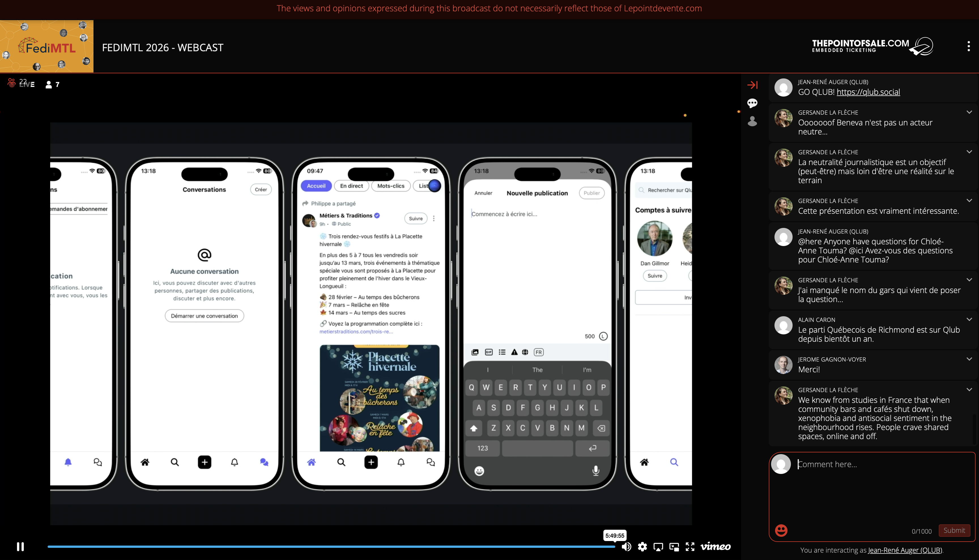
Task: Expand options for Alain Caron's message
Action: coord(969,319)
